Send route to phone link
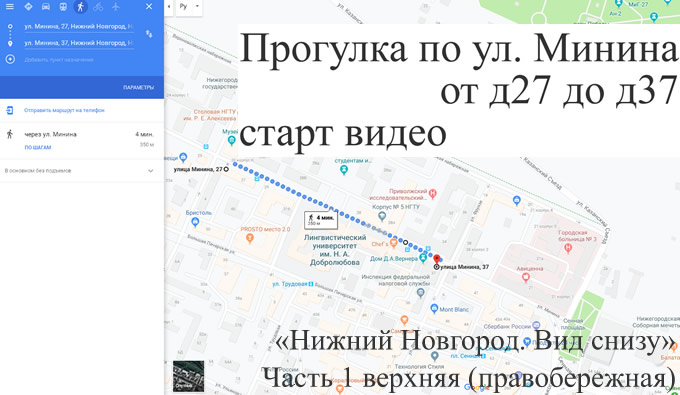680x395 pixels. 64,111
